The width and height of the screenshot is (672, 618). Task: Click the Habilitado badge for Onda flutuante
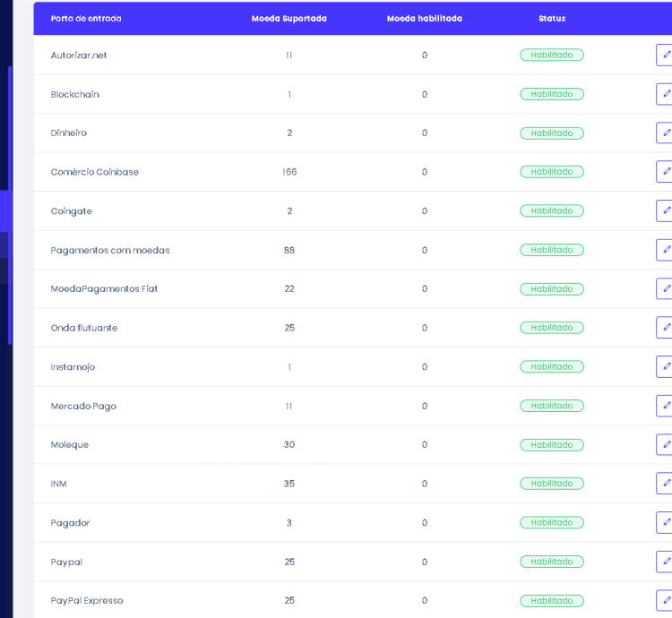point(552,328)
